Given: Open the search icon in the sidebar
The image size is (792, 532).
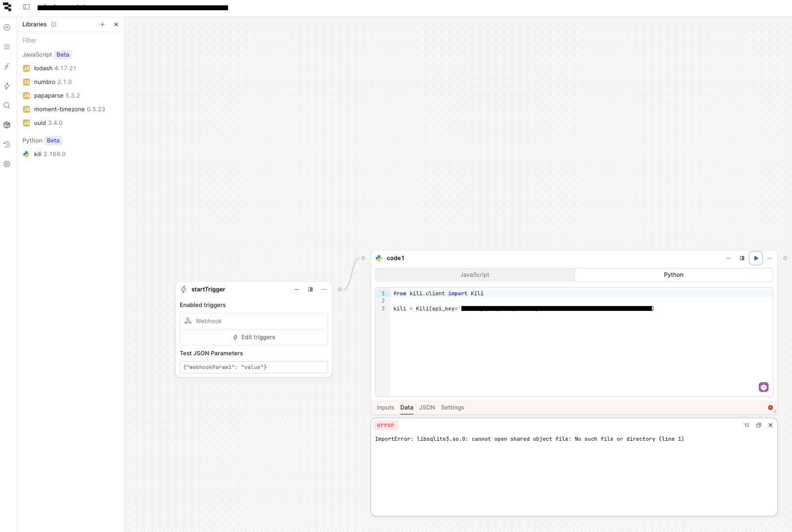Looking at the screenshot, I should (x=7, y=105).
